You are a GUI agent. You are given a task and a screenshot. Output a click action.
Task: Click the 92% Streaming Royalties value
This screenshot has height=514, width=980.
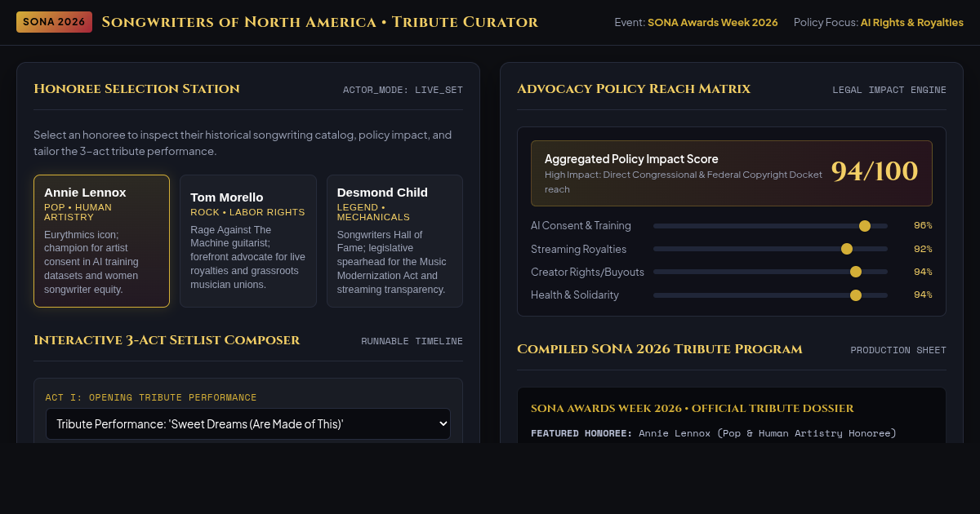pyautogui.click(x=923, y=249)
